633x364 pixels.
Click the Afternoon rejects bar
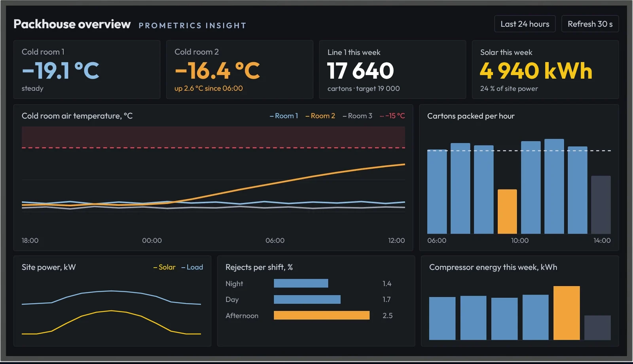(322, 315)
